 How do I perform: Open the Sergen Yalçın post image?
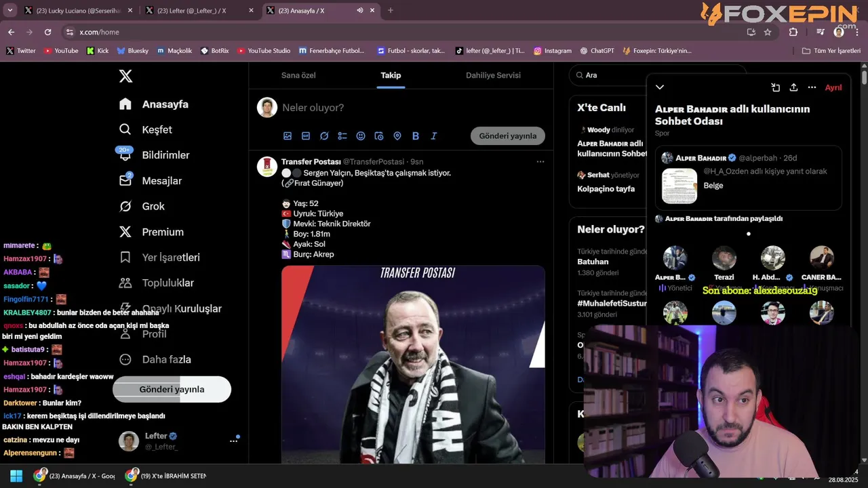(x=413, y=365)
